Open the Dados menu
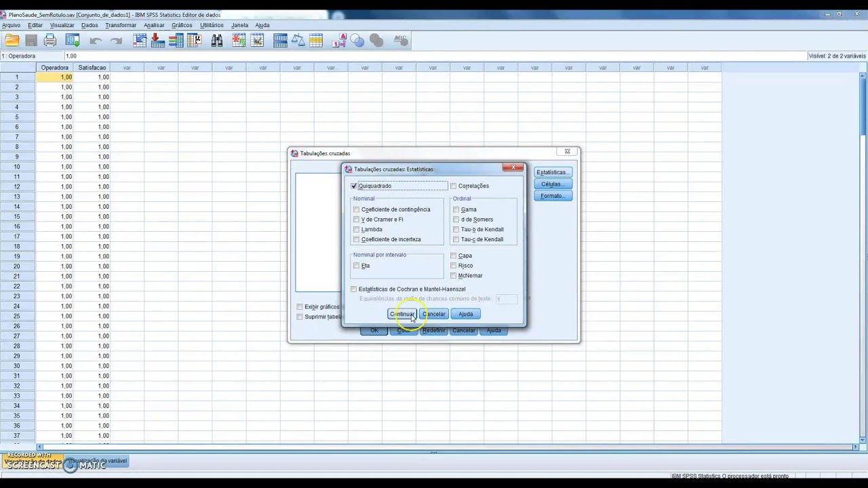This screenshot has width=868, height=488. coord(90,25)
